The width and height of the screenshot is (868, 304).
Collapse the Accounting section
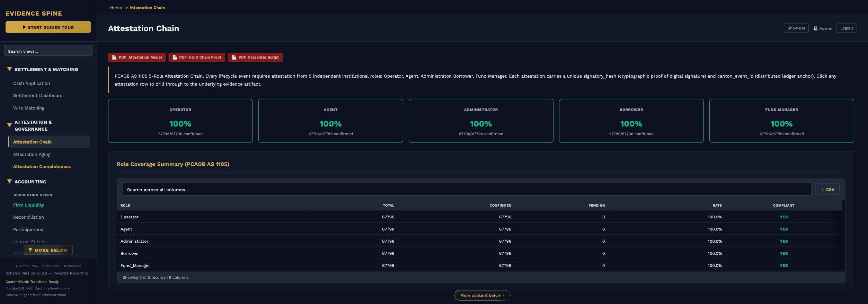tap(9, 181)
